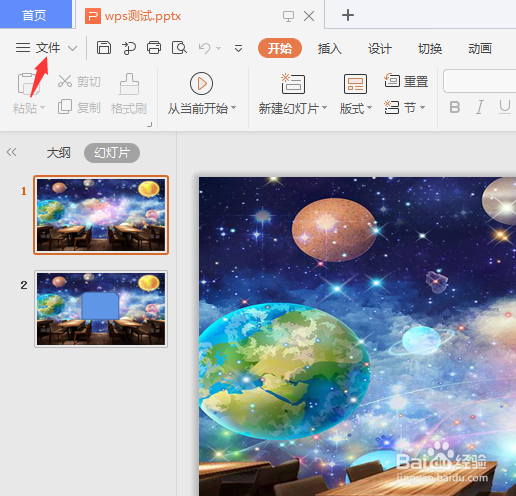Click the Undo arrow icon
This screenshot has height=496, width=516.
tap(205, 48)
